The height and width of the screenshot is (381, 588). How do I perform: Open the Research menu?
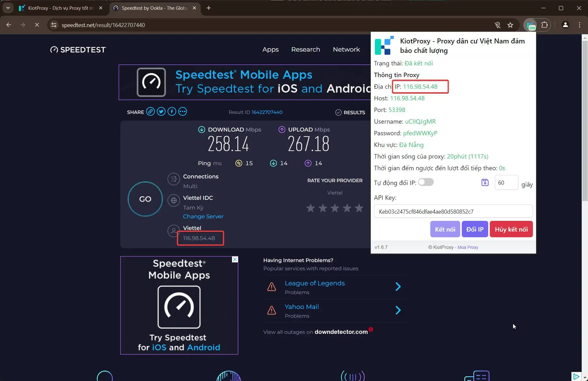[306, 49]
